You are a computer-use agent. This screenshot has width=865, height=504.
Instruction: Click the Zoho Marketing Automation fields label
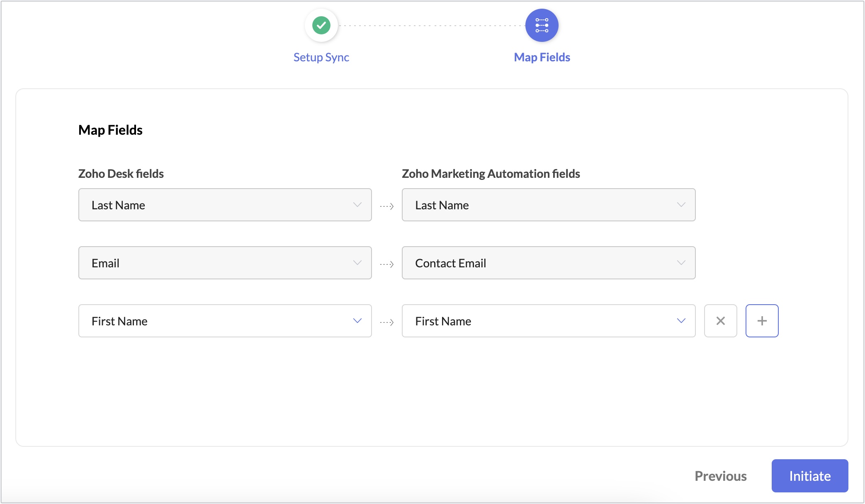[x=491, y=174]
